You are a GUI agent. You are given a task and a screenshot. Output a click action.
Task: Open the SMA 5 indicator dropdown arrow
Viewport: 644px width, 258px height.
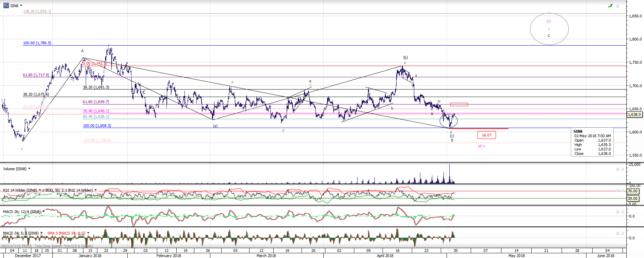tap(88, 233)
